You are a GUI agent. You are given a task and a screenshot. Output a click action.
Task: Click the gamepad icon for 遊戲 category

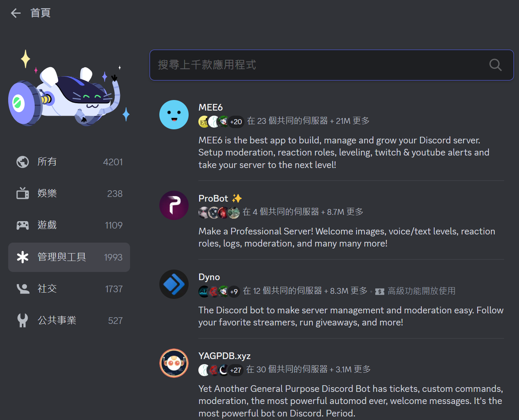coord(23,225)
